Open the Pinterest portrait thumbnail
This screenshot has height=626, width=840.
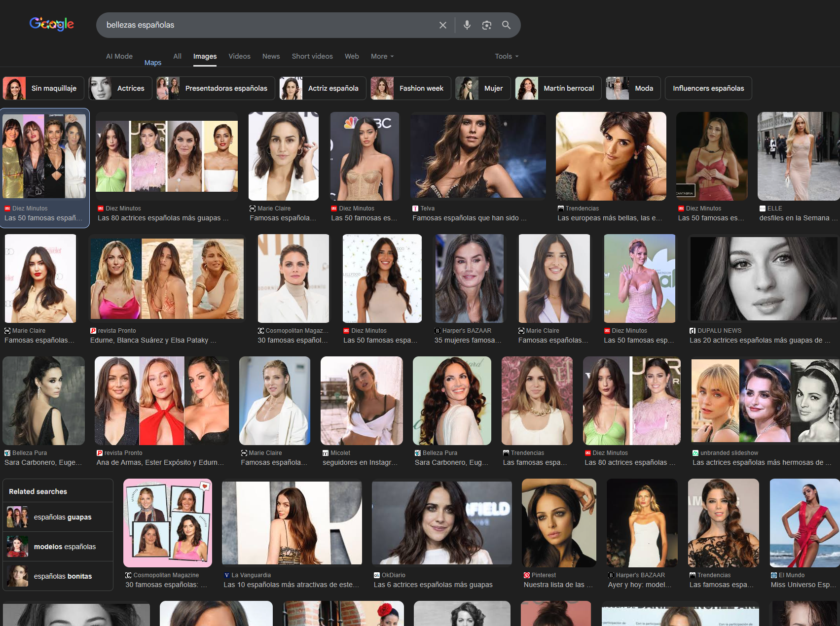pyautogui.click(x=559, y=522)
